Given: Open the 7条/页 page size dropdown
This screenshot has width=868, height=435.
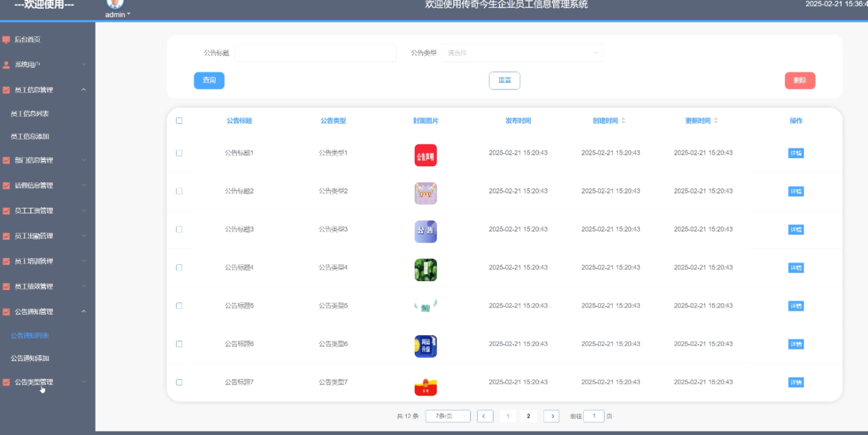Looking at the screenshot, I should tap(448, 416).
